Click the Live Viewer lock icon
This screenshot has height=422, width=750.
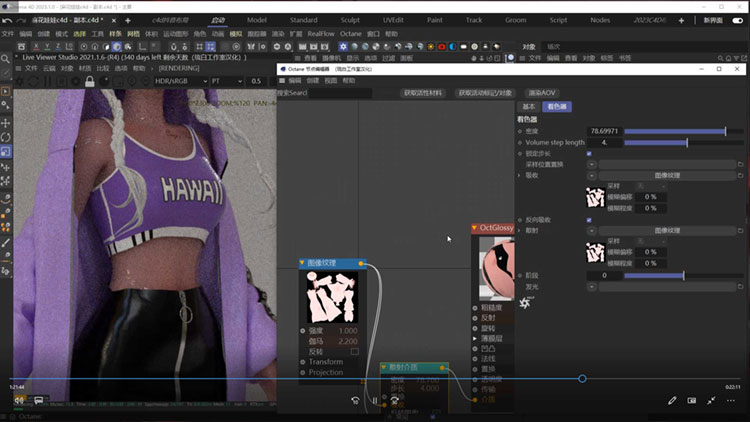click(x=90, y=81)
